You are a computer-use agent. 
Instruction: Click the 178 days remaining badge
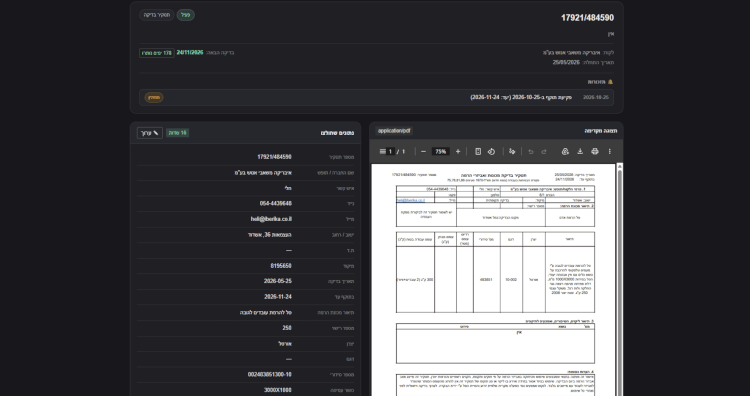tap(156, 53)
